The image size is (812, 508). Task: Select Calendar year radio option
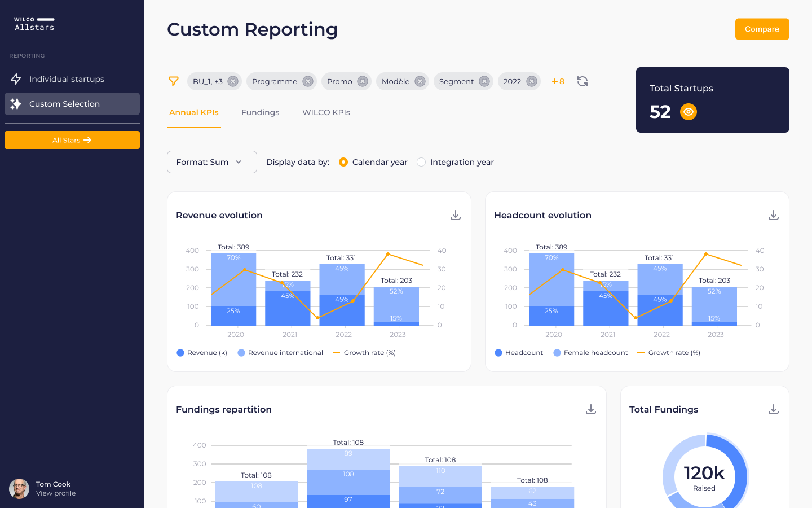(x=343, y=162)
